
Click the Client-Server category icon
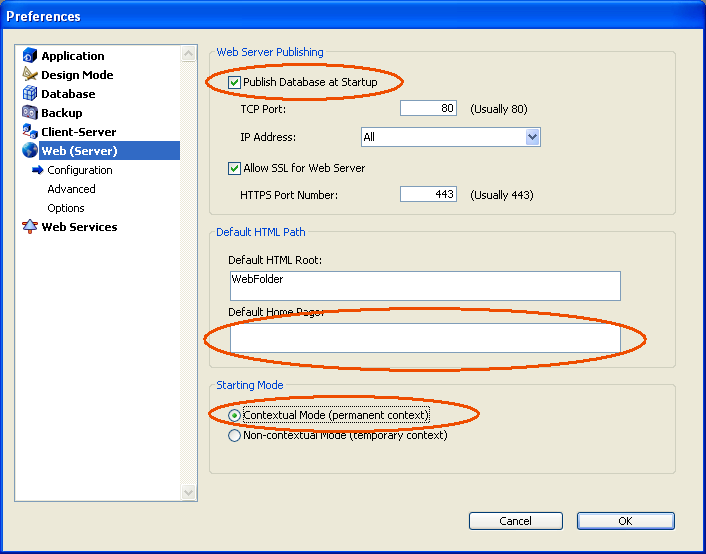coord(30,132)
